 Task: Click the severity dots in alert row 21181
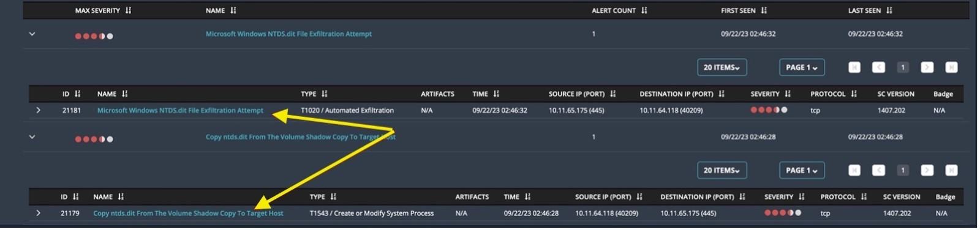[769, 110]
